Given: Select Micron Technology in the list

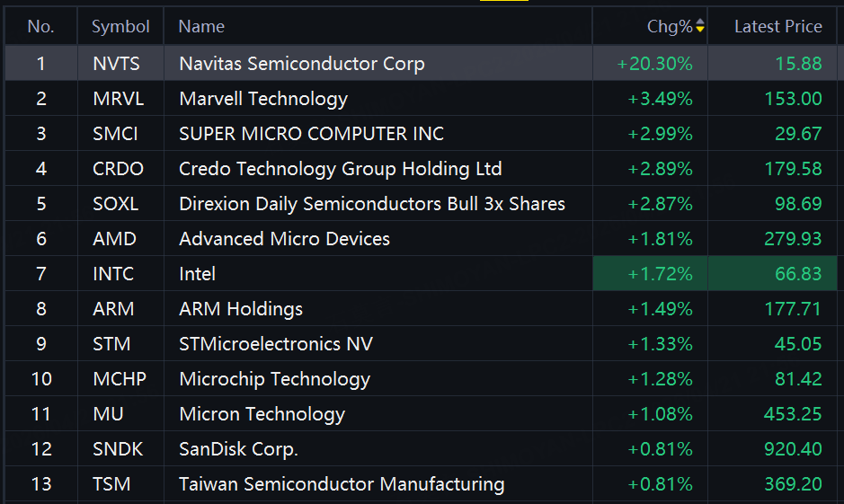Looking at the screenshot, I should 262,414.
